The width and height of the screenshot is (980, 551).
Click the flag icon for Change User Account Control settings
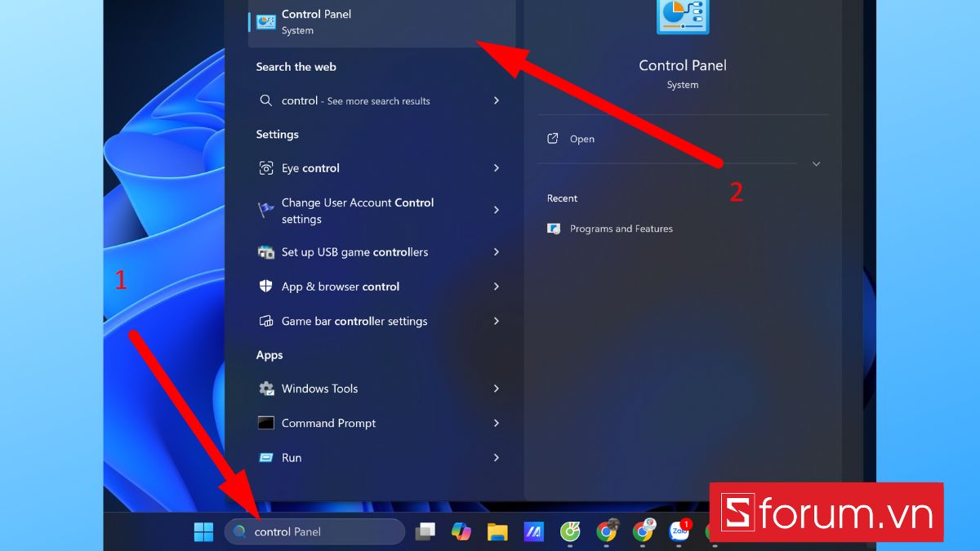(266, 210)
